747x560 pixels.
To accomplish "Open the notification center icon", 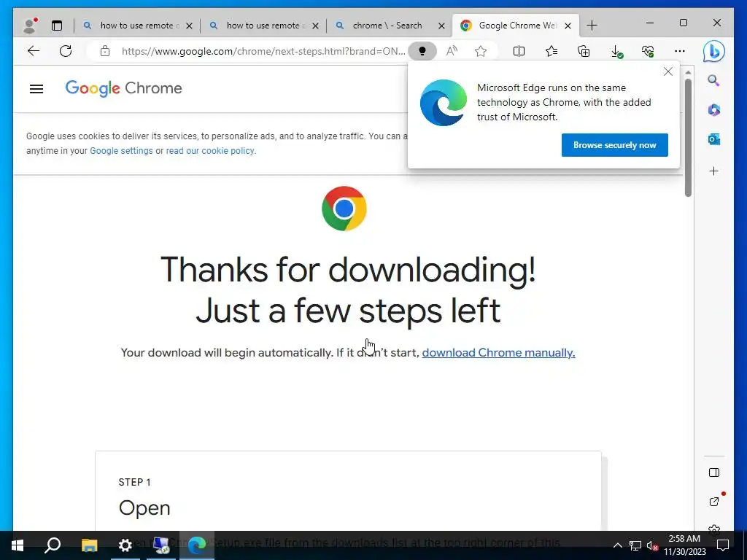I will tap(723, 545).
